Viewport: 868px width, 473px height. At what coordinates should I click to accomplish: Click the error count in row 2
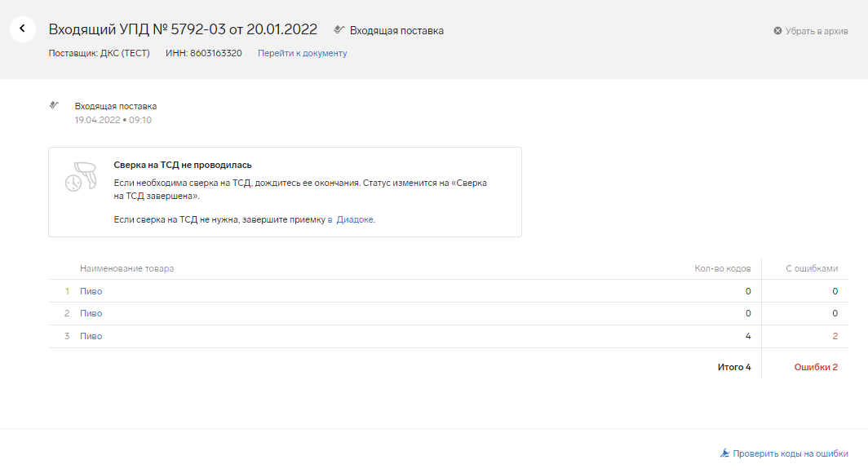coord(834,313)
